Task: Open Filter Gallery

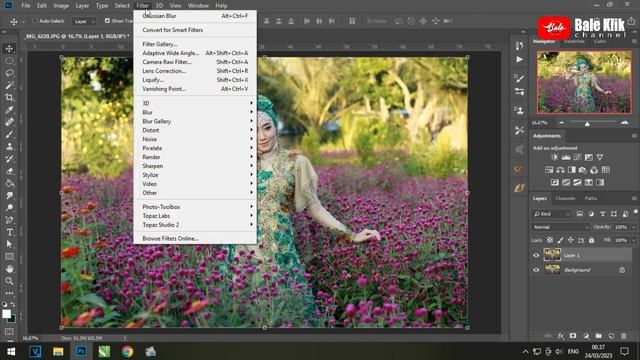Action: point(195,44)
